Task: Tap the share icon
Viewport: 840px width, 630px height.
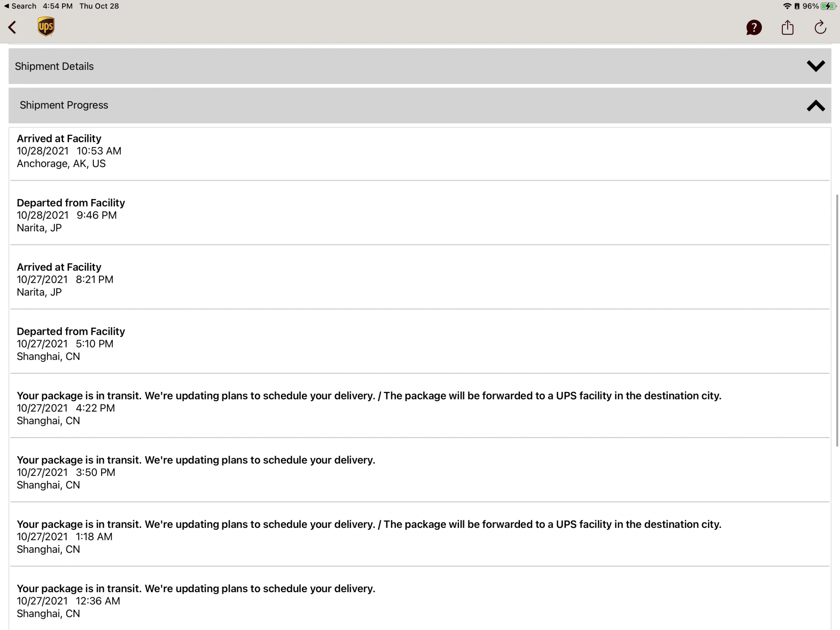Action: click(787, 28)
